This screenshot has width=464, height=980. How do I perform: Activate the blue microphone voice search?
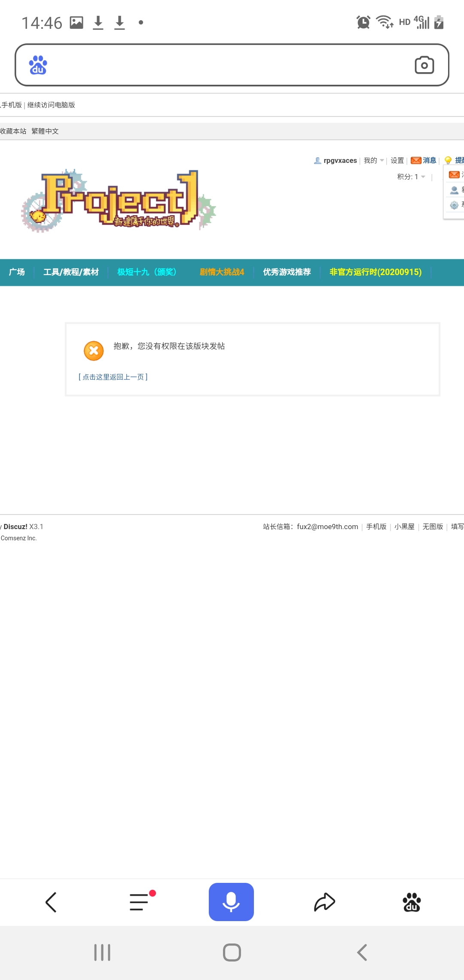[231, 902]
